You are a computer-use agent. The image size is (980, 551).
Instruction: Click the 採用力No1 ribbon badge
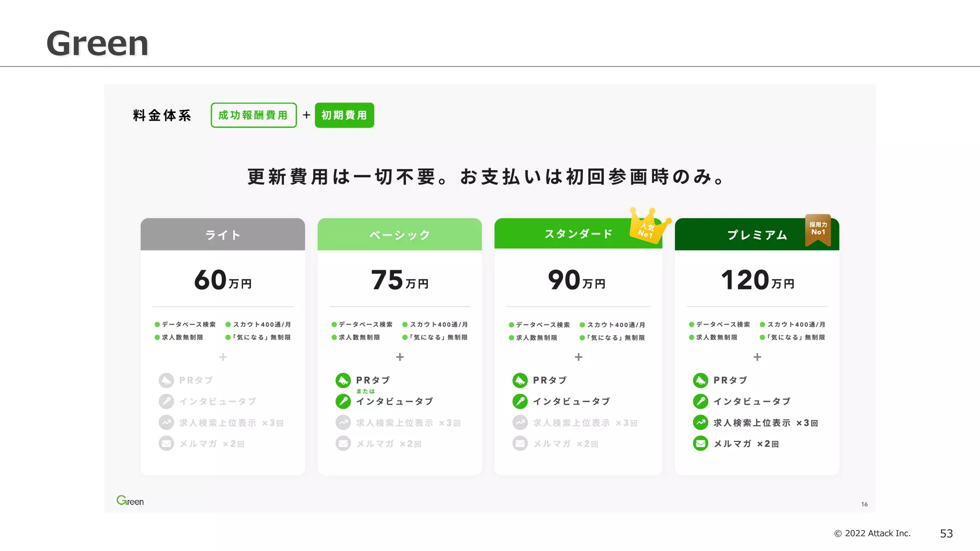coord(818,230)
